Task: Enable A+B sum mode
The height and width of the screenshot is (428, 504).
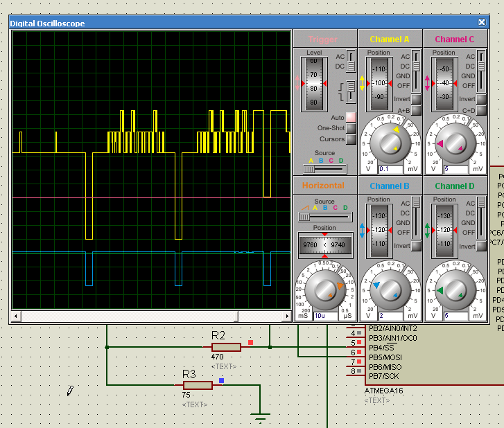Action: coord(415,109)
